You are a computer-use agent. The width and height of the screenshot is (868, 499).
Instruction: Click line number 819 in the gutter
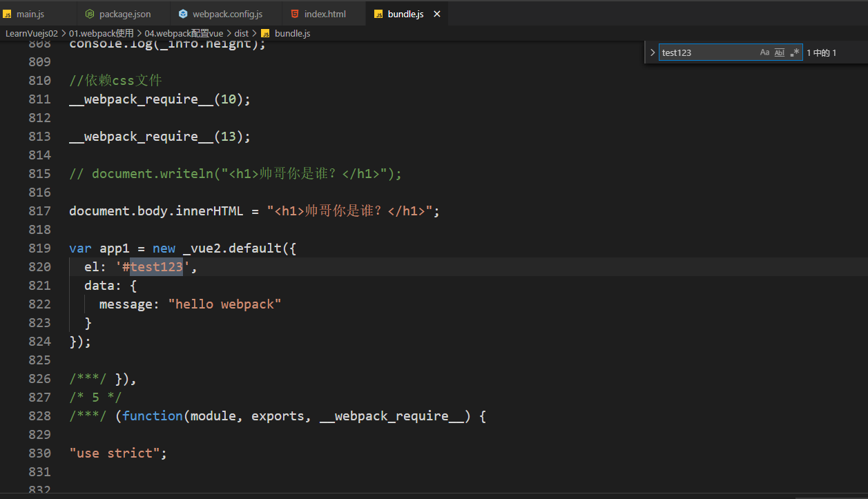click(x=39, y=248)
